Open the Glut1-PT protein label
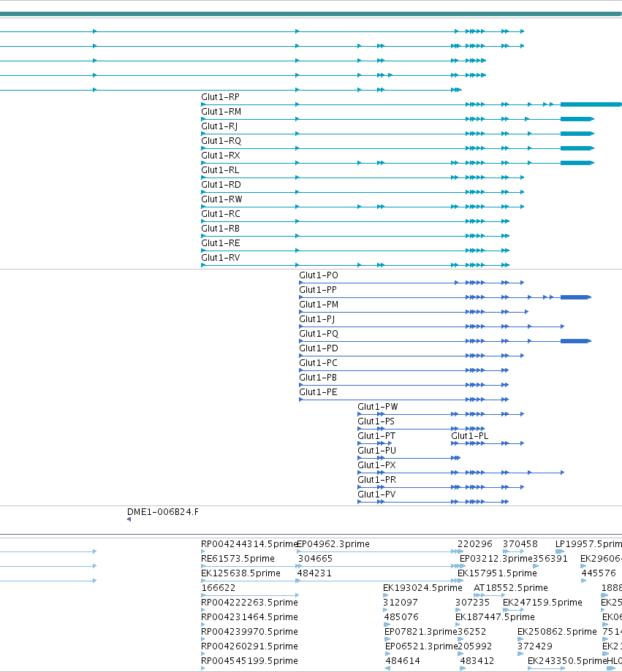 click(376, 435)
